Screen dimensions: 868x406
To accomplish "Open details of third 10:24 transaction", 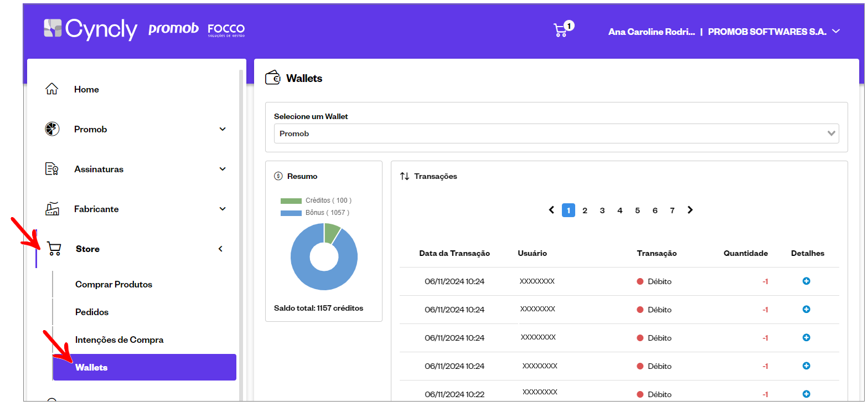I will coord(806,337).
